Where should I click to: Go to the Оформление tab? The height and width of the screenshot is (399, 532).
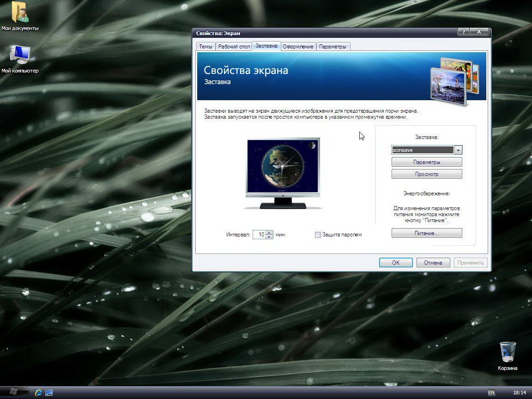click(298, 47)
